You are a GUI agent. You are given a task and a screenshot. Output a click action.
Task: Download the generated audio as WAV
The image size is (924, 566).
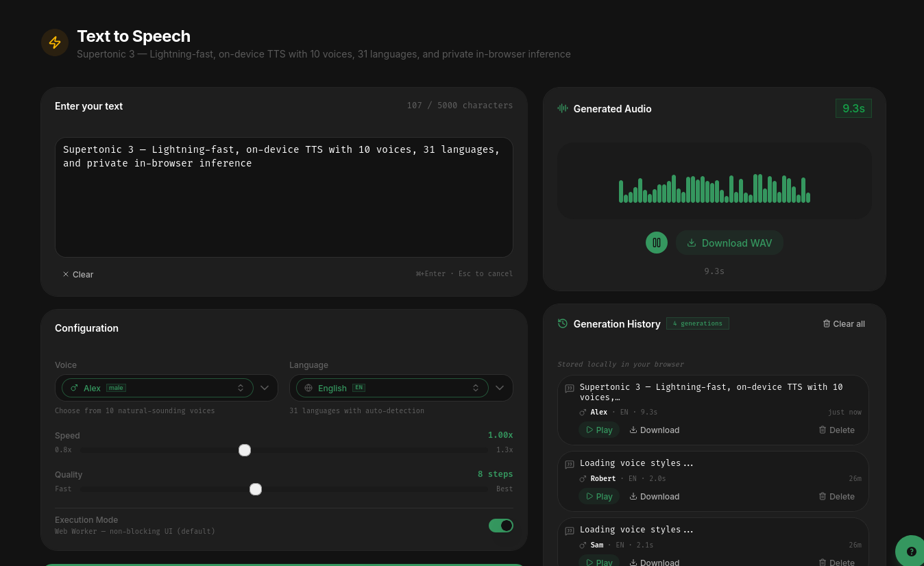click(729, 243)
